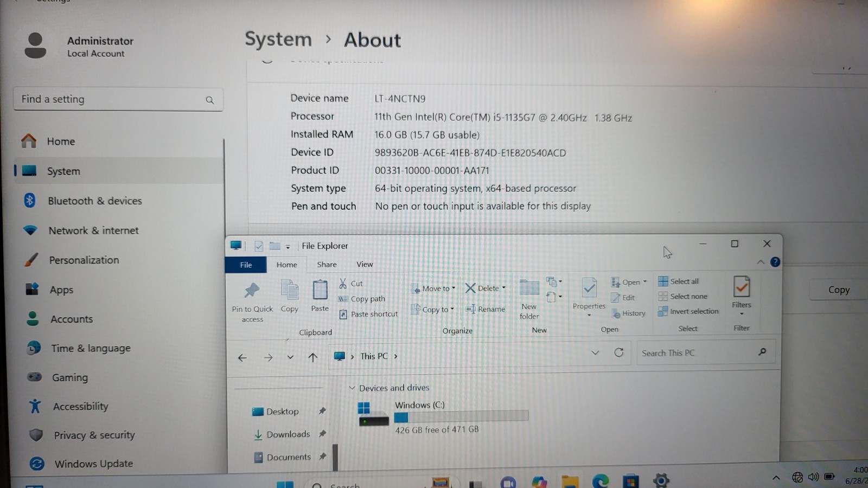Go back in File Explorer navigation
868x488 pixels.
242,358
